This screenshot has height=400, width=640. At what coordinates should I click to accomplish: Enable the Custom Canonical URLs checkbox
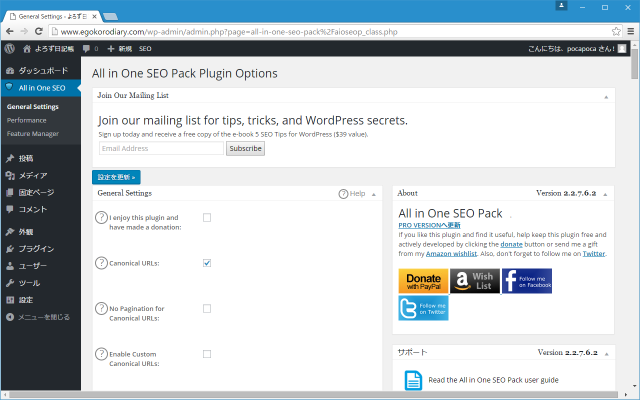click(x=207, y=354)
